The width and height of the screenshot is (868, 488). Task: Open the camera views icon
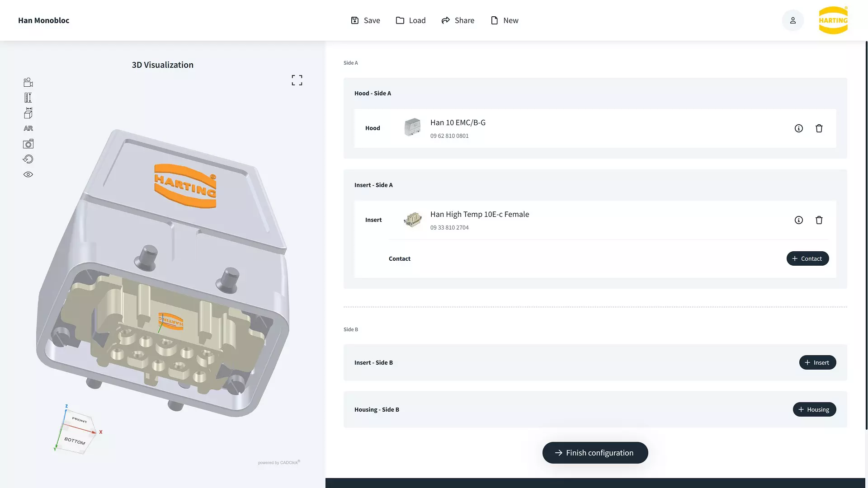pyautogui.click(x=28, y=82)
